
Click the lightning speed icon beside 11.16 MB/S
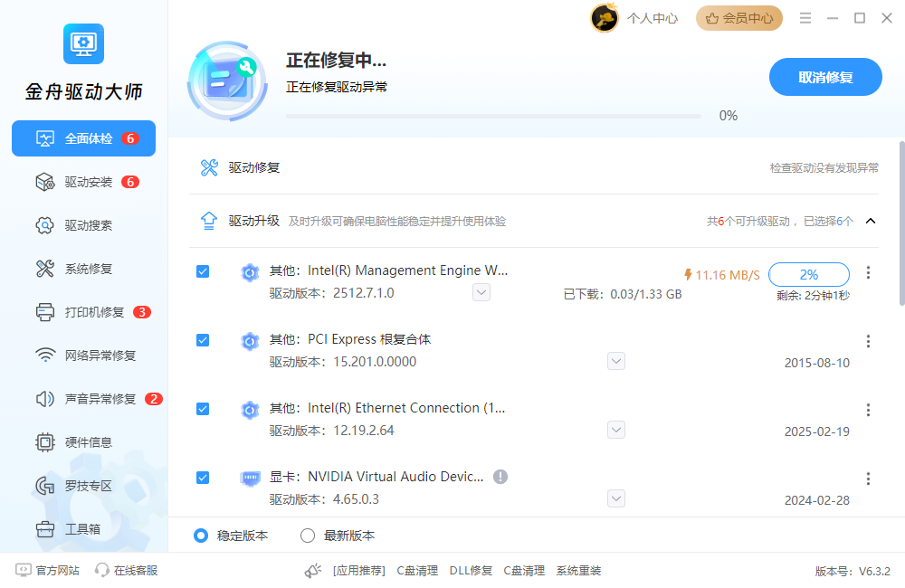click(688, 275)
